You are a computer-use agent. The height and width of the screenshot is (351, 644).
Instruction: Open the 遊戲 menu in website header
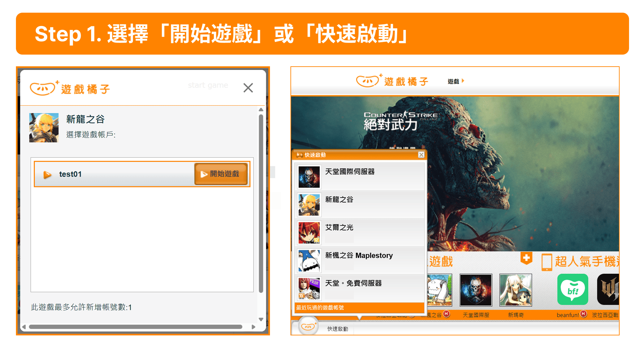coord(456,81)
